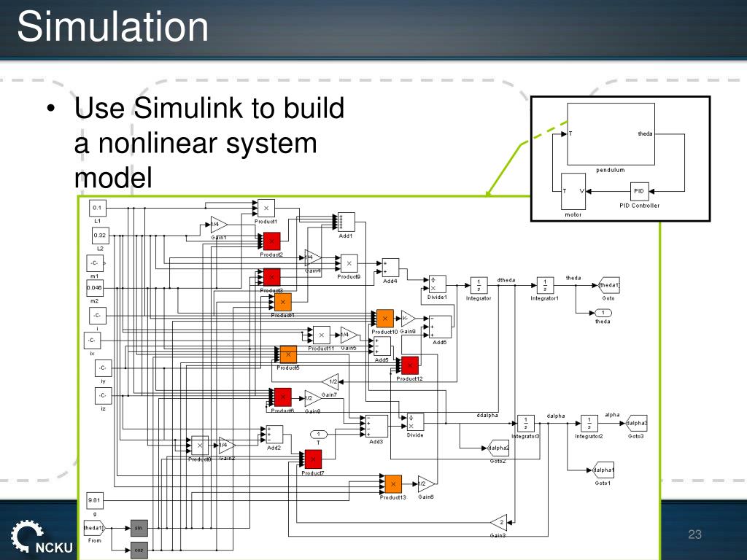Select the L1 constant block (0.1)
Image resolution: width=747 pixels, height=560 pixels.
click(x=97, y=208)
